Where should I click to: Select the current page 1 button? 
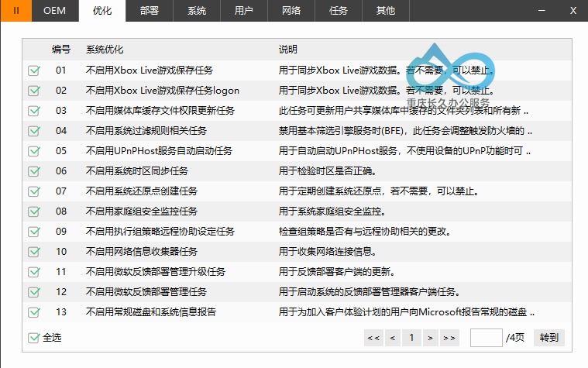[411, 338]
